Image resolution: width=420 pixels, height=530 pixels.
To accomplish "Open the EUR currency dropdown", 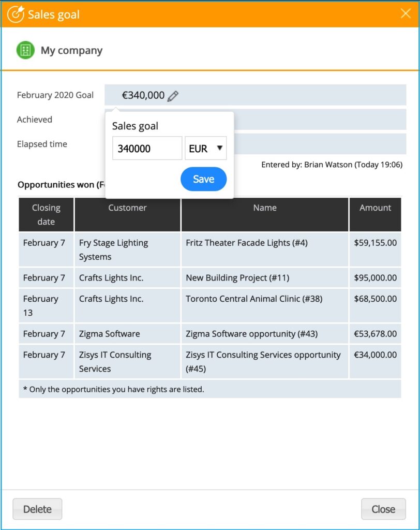I will point(206,149).
